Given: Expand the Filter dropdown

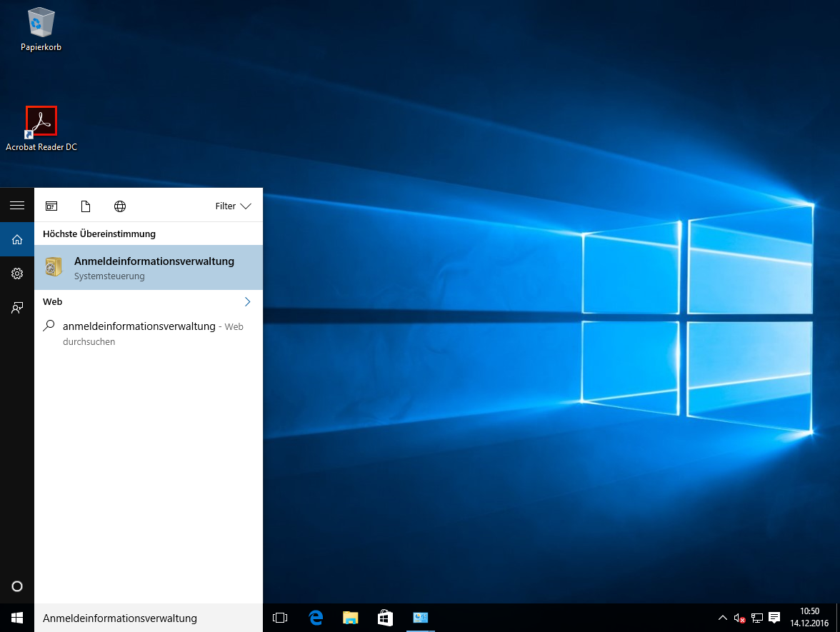Looking at the screenshot, I should point(233,206).
